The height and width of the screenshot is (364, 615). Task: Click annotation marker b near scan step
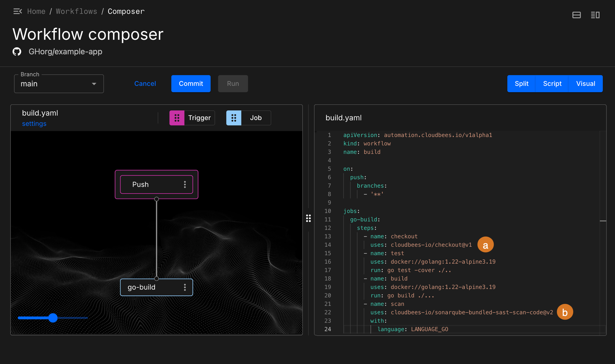(565, 312)
